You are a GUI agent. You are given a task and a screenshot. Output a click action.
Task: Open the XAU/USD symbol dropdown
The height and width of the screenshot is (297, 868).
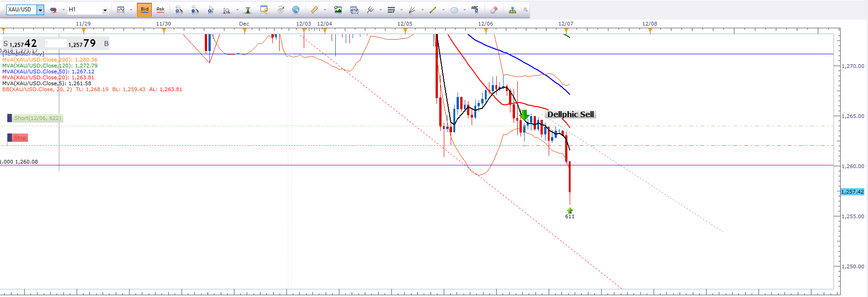41,10
